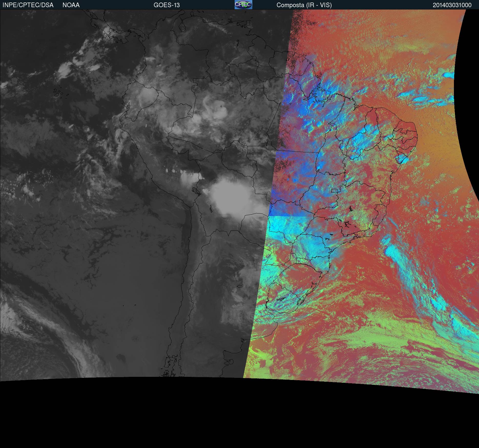Click the 201403031000 timestamp

point(452,5)
